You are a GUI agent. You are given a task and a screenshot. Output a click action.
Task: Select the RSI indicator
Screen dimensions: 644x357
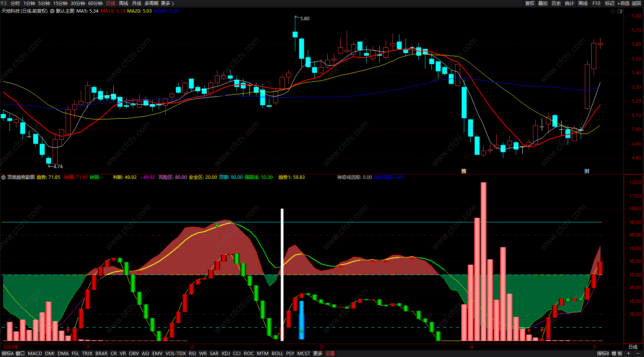click(192, 354)
